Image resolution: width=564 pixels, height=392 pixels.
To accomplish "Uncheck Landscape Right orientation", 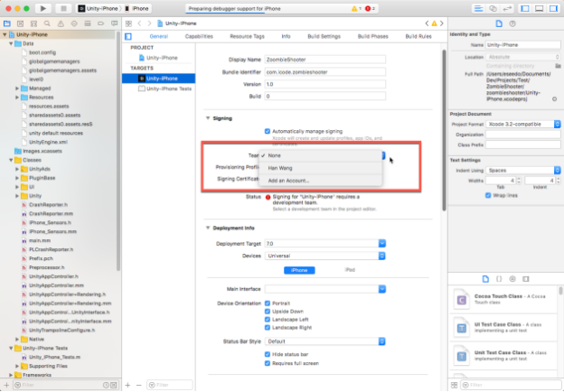I will (x=268, y=328).
